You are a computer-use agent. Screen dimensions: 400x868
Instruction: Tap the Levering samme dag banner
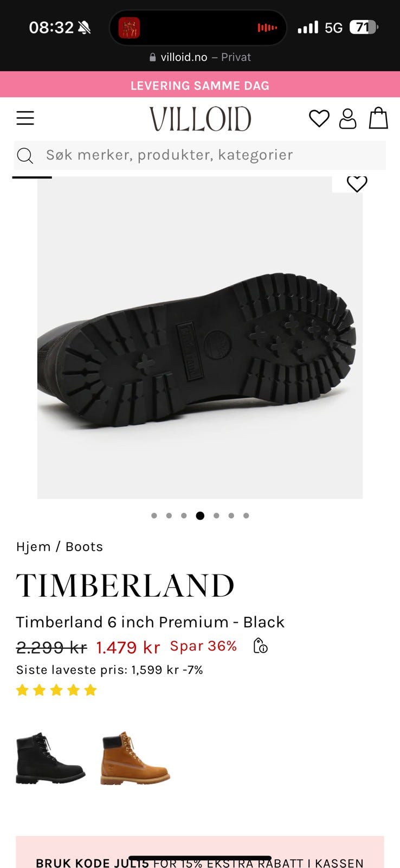(200, 85)
